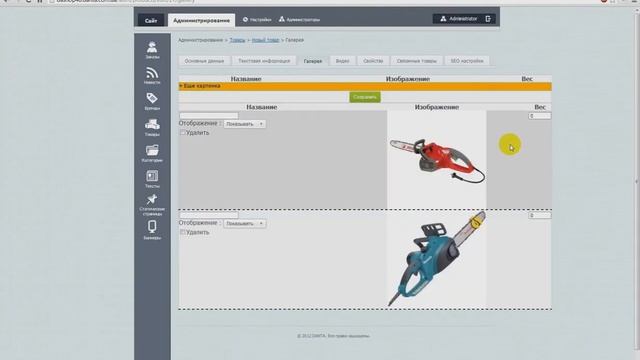Select the Администрирование tab
Viewport: 640px width, 360px height.
[x=201, y=20]
